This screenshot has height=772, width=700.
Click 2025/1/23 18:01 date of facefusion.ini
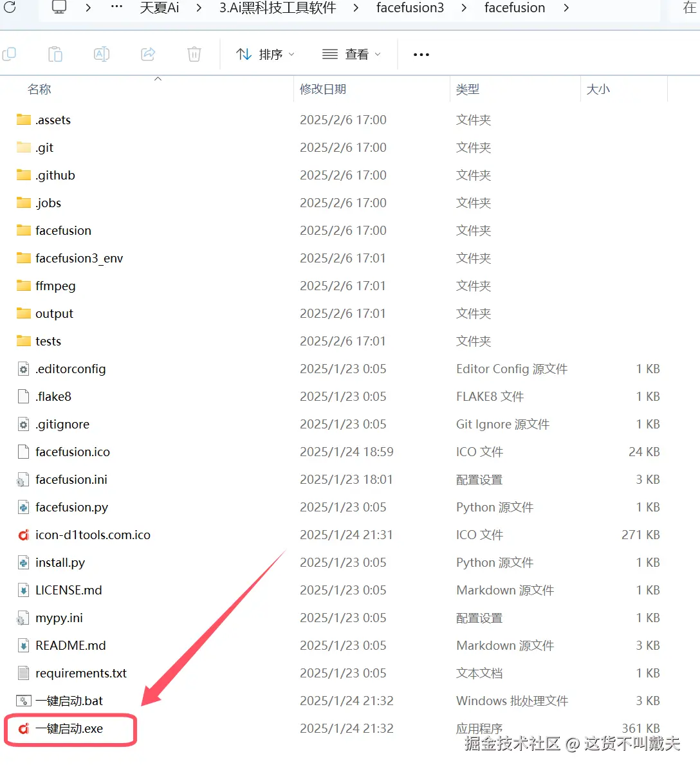[x=346, y=479]
